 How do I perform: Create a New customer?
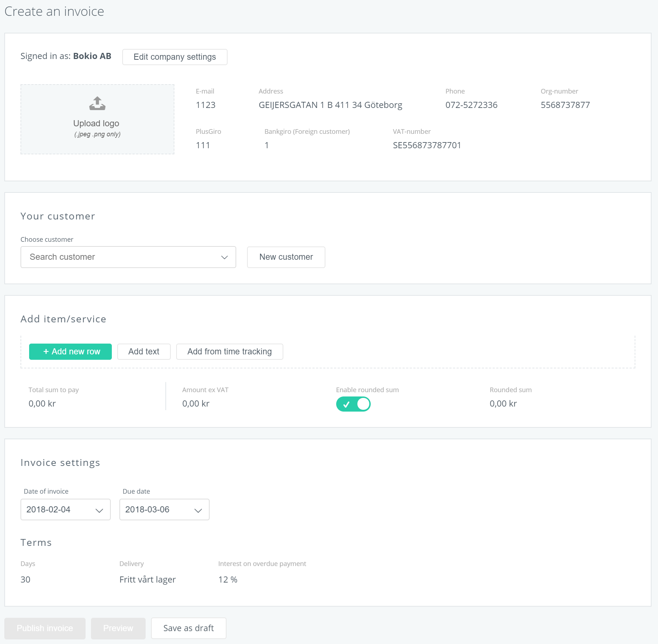coord(286,257)
